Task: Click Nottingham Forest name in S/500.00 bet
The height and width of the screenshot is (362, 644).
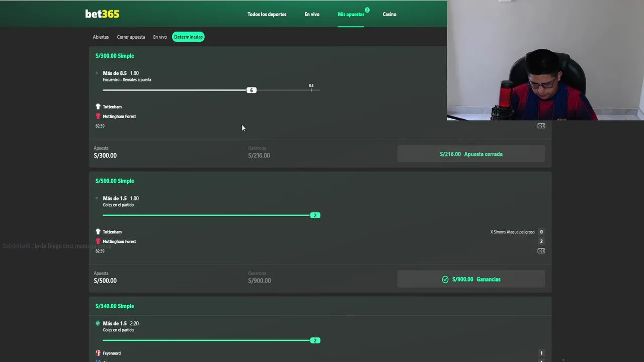Action: [119, 241]
